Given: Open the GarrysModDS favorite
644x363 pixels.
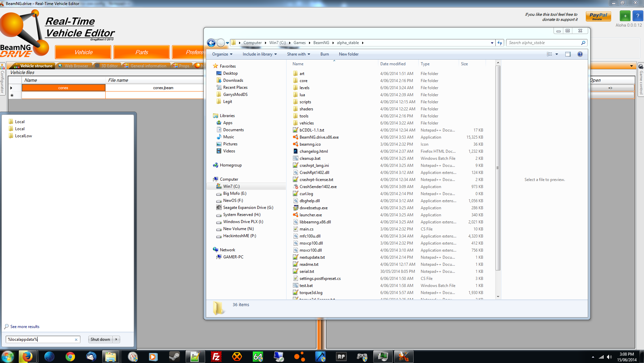Looking at the screenshot, I should [235, 95].
